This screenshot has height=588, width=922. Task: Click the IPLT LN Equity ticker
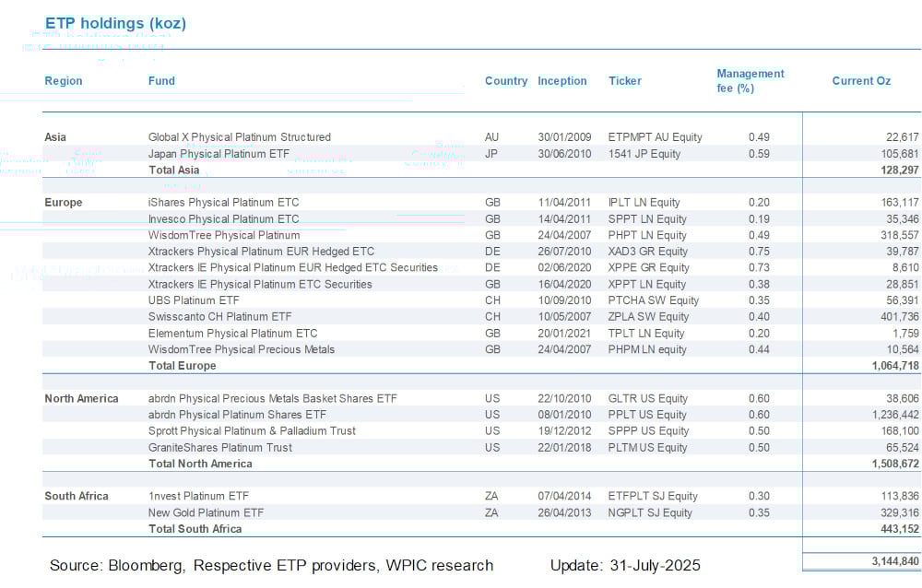pos(644,202)
